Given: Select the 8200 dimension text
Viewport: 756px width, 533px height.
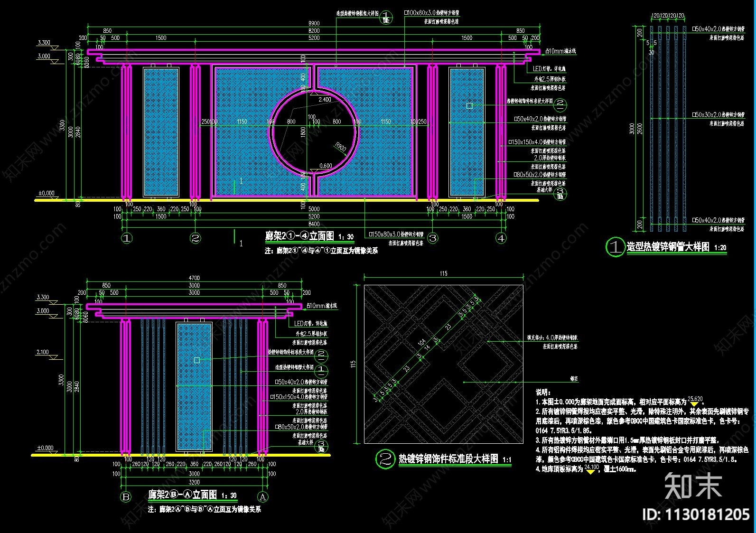Looking at the screenshot, I should 314,31.
